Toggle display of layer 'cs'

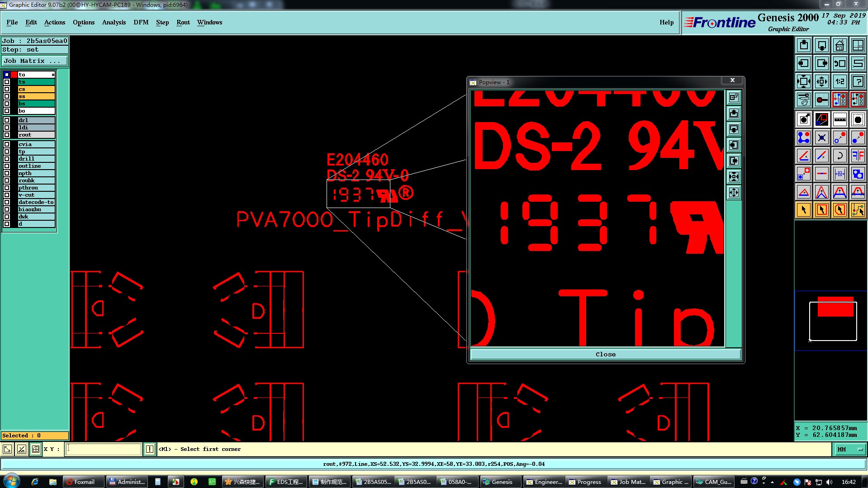tap(7, 89)
